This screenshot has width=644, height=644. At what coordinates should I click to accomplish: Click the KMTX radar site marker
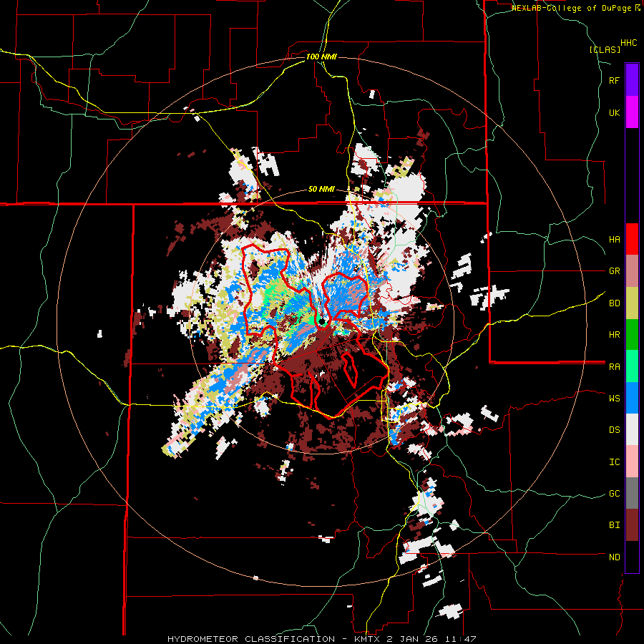(x=322, y=321)
